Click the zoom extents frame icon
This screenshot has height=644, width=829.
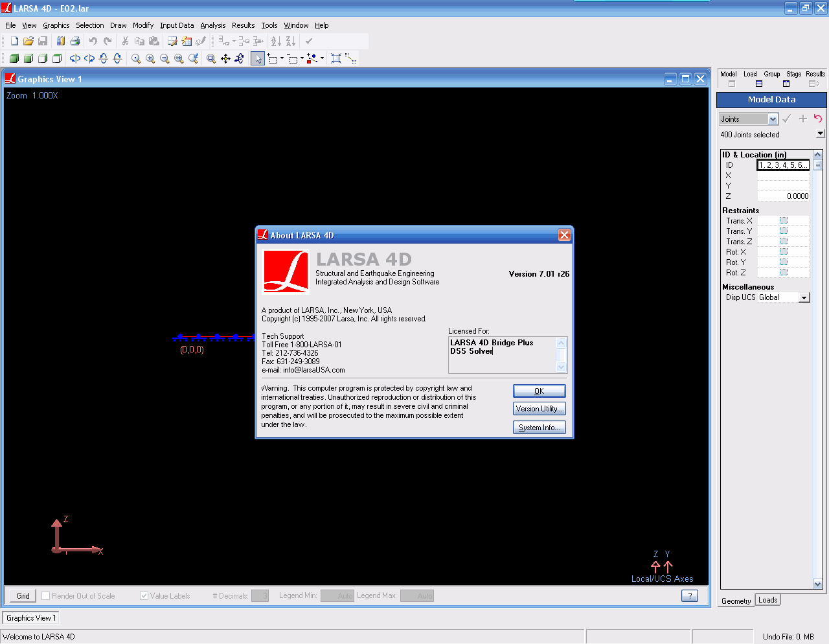[x=336, y=58]
